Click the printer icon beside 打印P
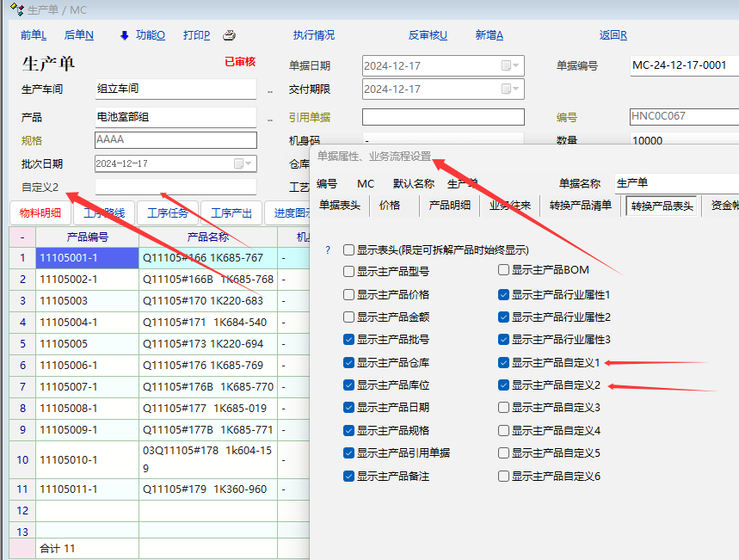Viewport: 739px width, 560px height. point(229,35)
